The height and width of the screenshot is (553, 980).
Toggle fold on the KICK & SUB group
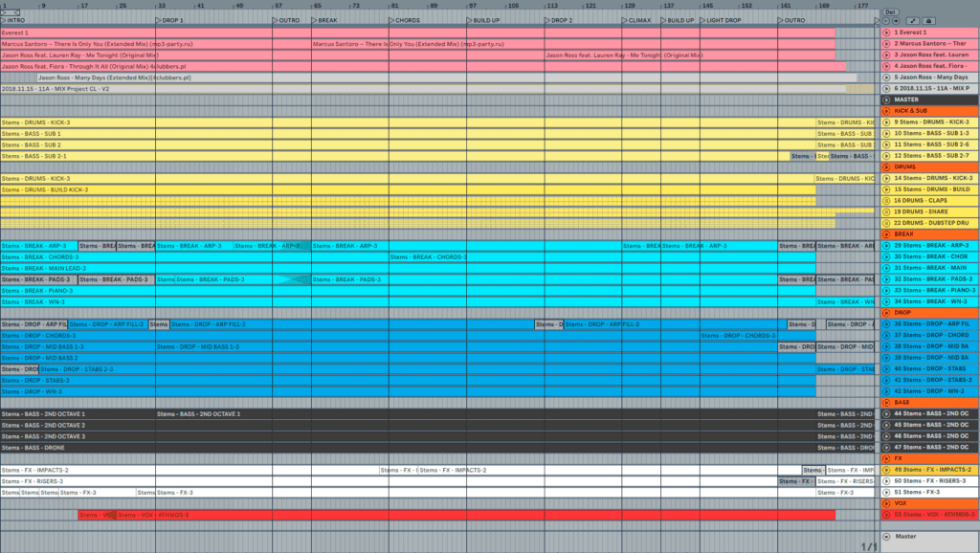pyautogui.click(x=886, y=111)
